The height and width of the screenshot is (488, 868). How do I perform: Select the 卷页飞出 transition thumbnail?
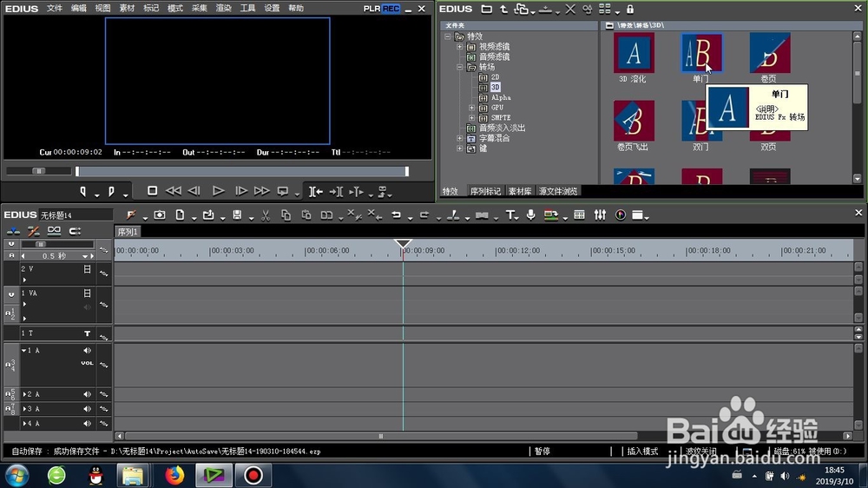[x=634, y=121]
